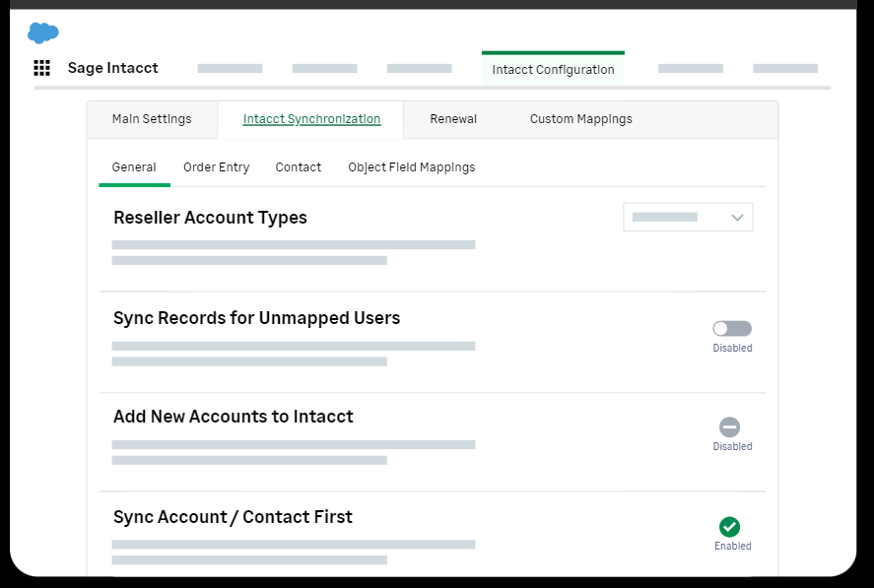Switch to the Order Entry sub-tab
This screenshot has width=874, height=588.
click(x=216, y=167)
